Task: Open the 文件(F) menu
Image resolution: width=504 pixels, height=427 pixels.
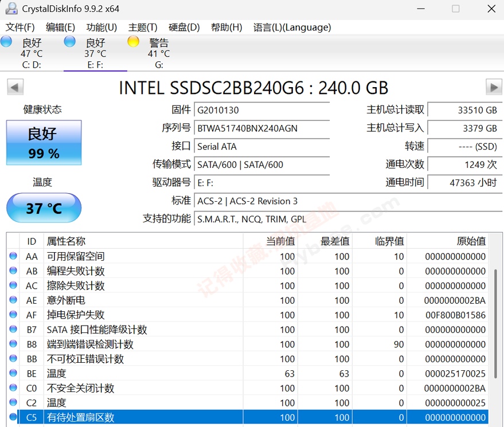Action: [x=20, y=28]
